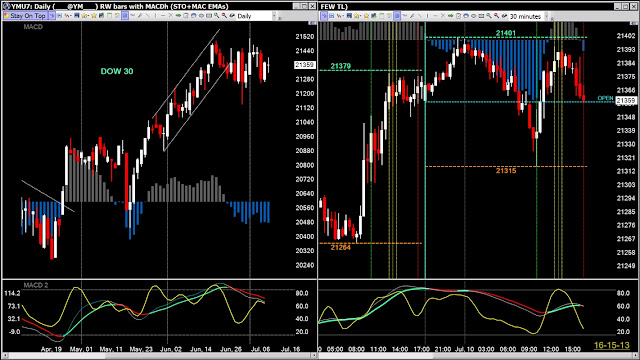Screen dimensions: 640x360
Task: Click the blue floppy save icon in Daily toolbar
Action: (x=76, y=16)
